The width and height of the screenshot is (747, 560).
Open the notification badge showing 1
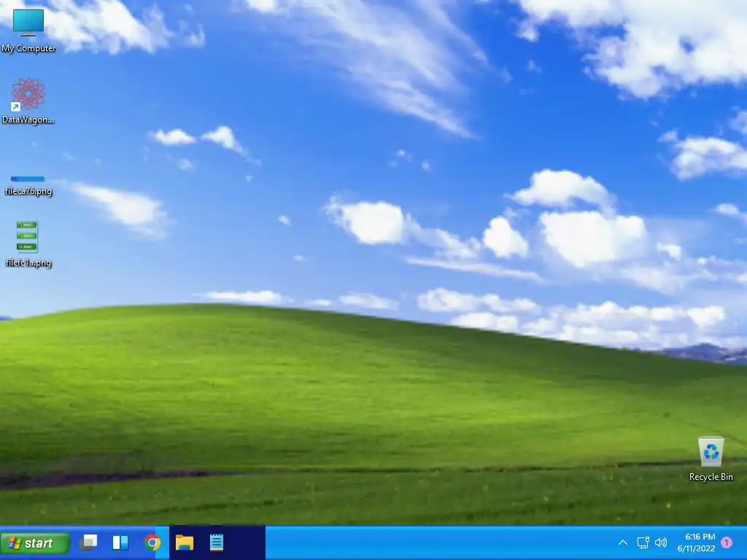[x=727, y=542]
